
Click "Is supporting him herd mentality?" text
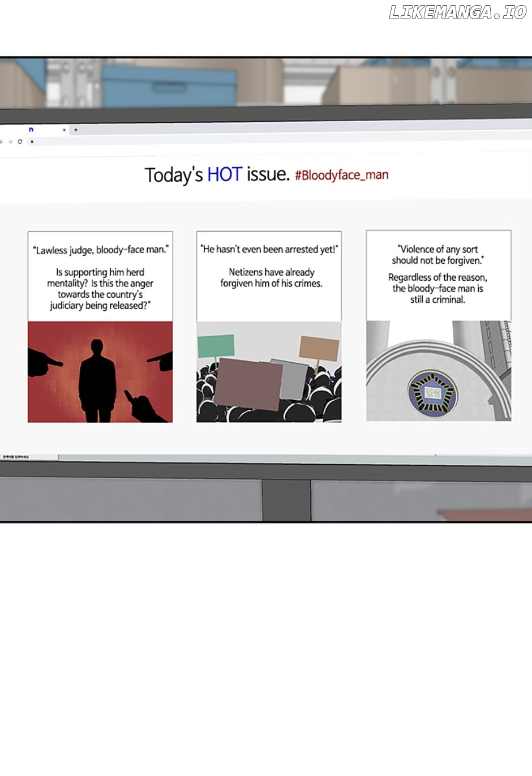pyautogui.click(x=100, y=289)
